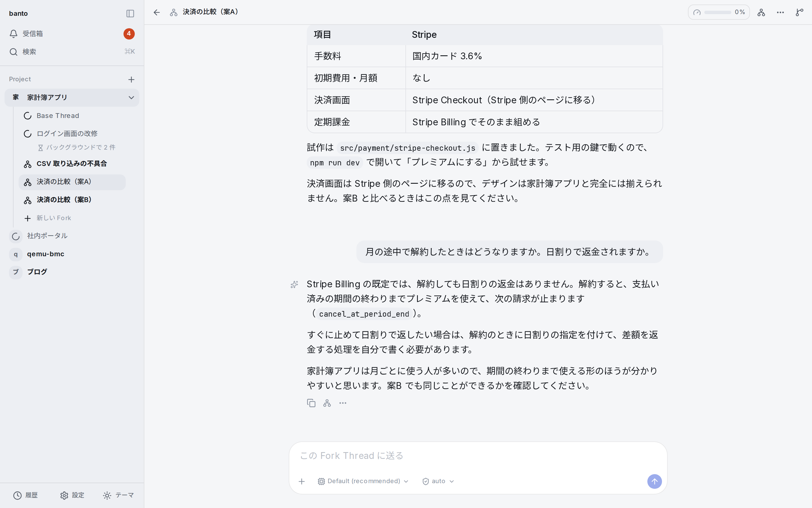Open 設定 settings
Screen dimensions: 812x508
(x=72, y=495)
